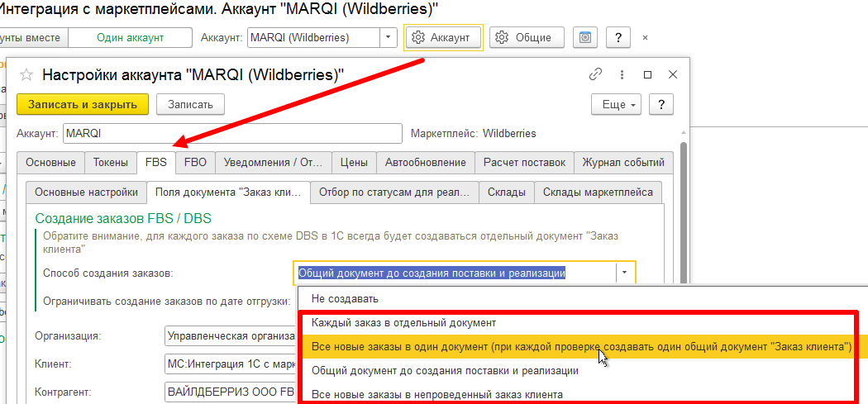Viewport: 868px width, 404px height.
Task: Click the screenshot icon in the top toolbar
Action: (x=585, y=38)
